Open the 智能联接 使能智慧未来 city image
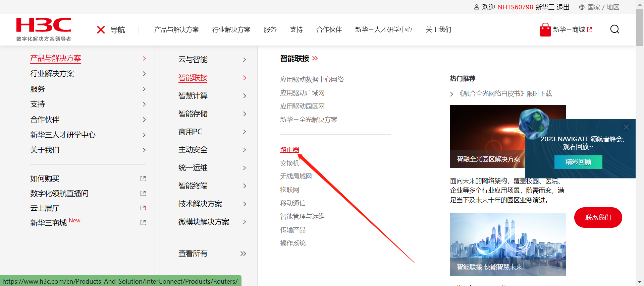The image size is (644, 286). [508, 244]
